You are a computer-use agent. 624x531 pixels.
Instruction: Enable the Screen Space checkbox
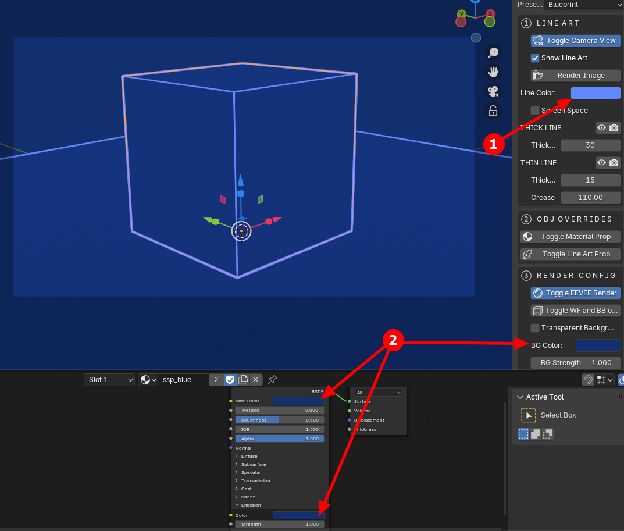(535, 110)
